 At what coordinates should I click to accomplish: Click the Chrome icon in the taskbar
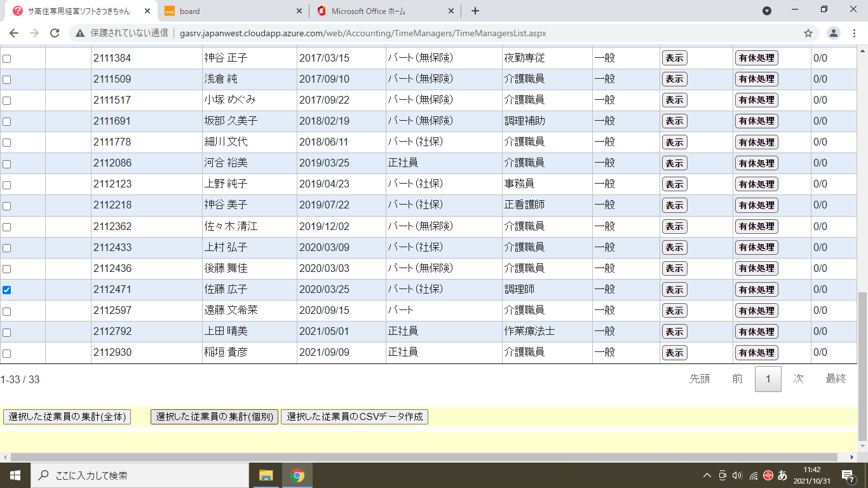[297, 475]
